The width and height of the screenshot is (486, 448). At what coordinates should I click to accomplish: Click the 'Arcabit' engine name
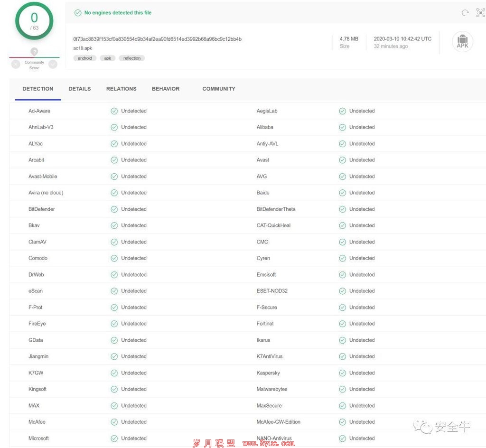(x=36, y=160)
